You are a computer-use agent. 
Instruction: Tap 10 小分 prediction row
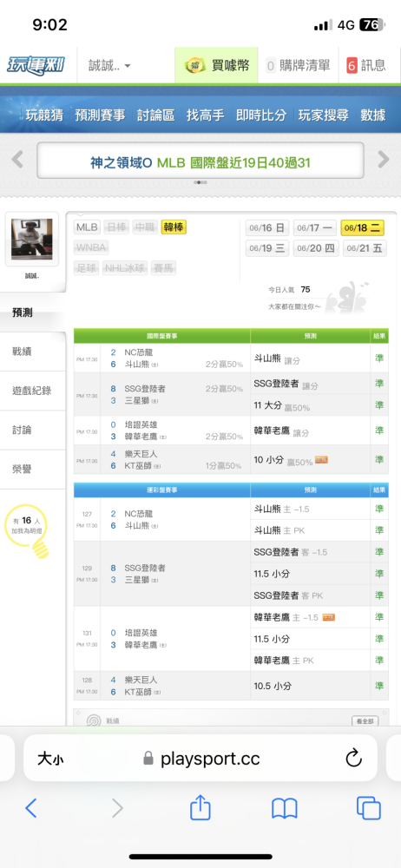[310, 460]
